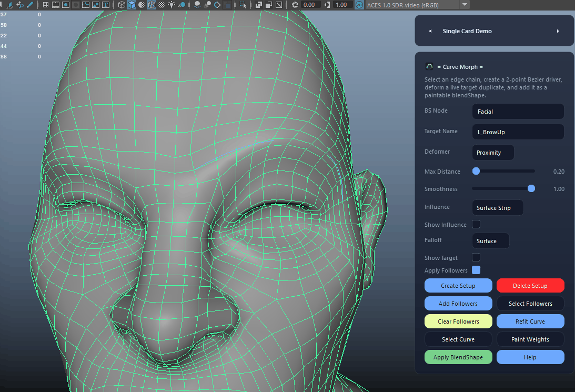Check the Show Influence checkbox
The height and width of the screenshot is (392, 575).
point(476,224)
